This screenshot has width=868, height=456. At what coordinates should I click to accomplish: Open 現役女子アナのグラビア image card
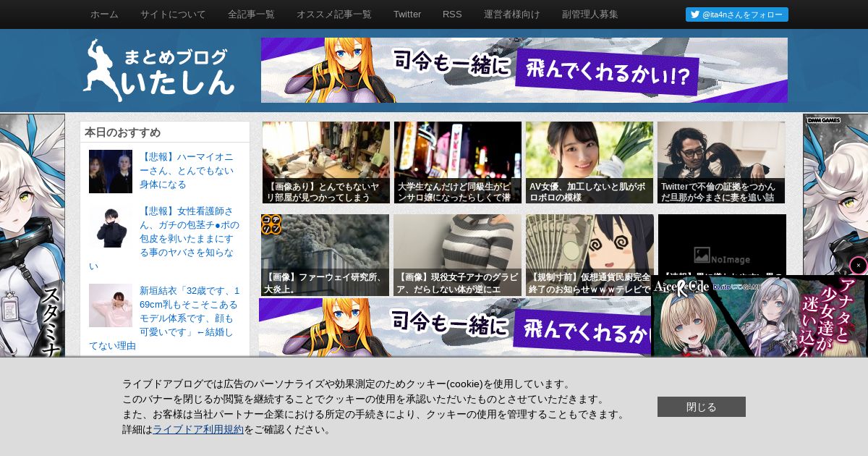(457, 255)
